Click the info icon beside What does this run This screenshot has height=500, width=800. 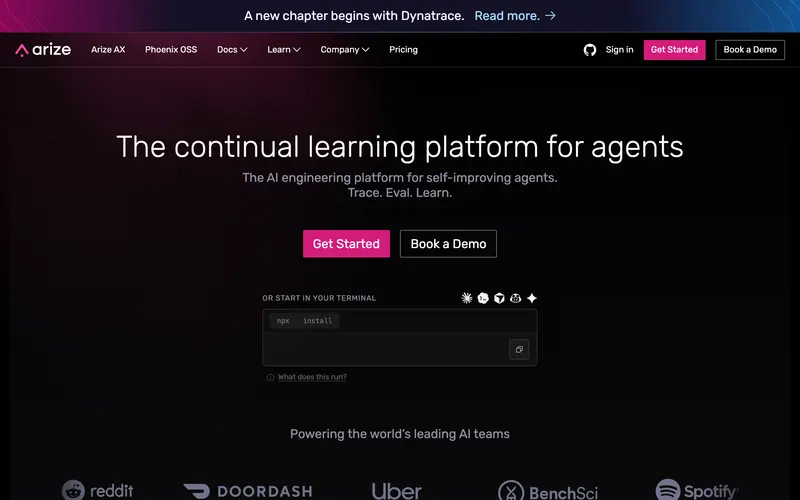pos(270,378)
